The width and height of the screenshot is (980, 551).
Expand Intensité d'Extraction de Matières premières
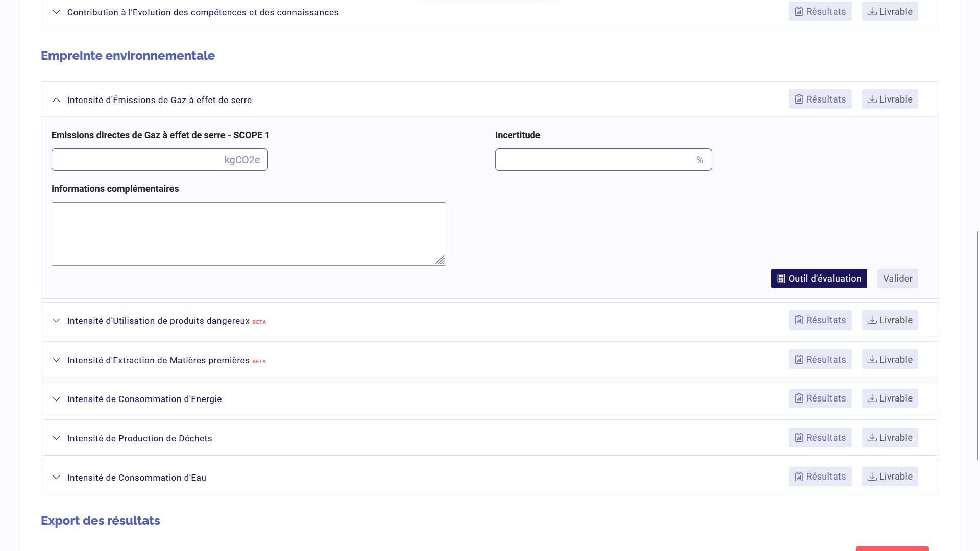click(56, 360)
